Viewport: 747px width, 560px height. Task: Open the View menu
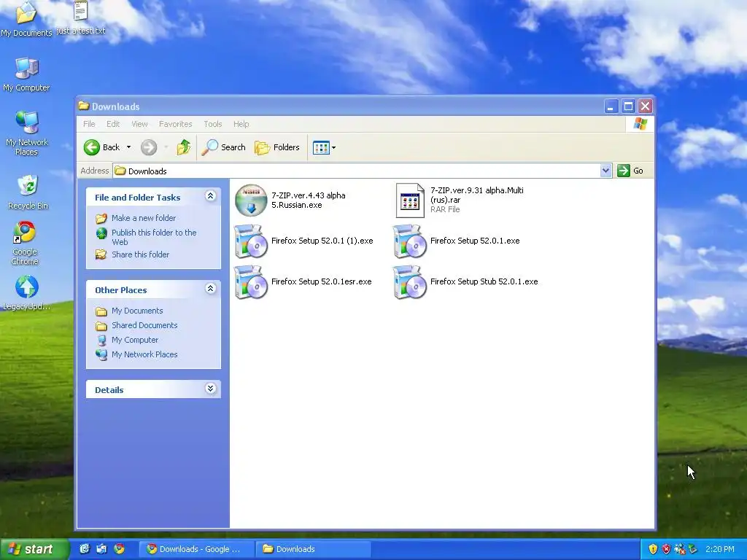click(x=139, y=124)
